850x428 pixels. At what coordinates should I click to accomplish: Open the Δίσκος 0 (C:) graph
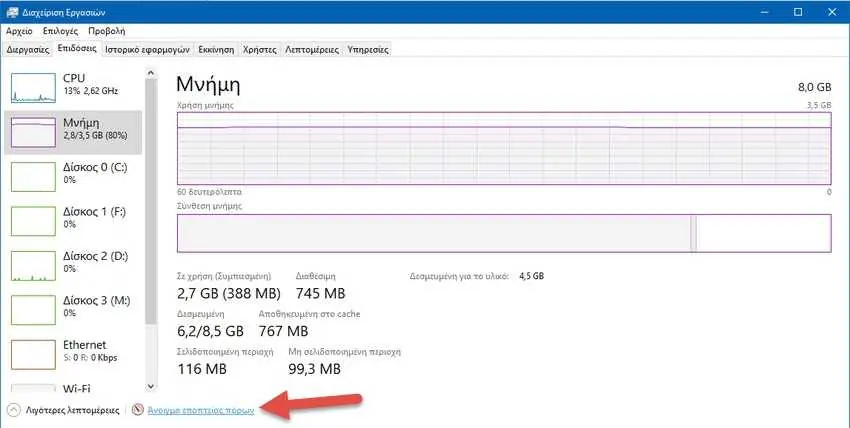33,177
